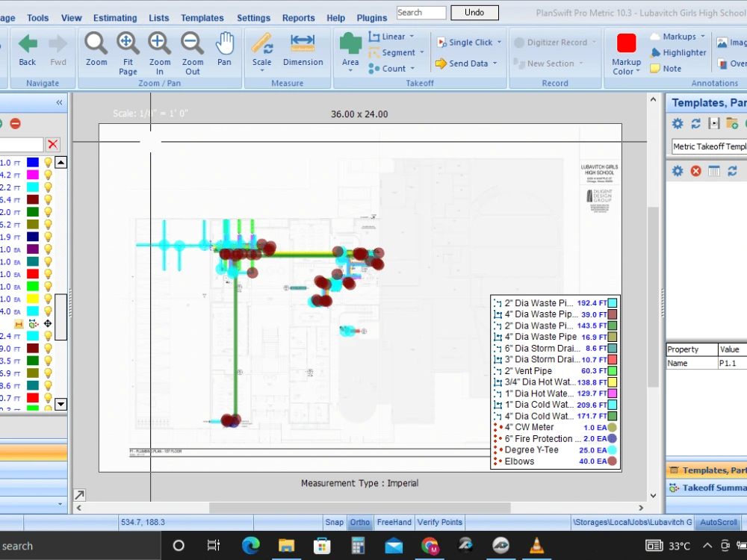Click the Fwd navigation arrow
The image size is (747, 560).
pyautogui.click(x=58, y=44)
